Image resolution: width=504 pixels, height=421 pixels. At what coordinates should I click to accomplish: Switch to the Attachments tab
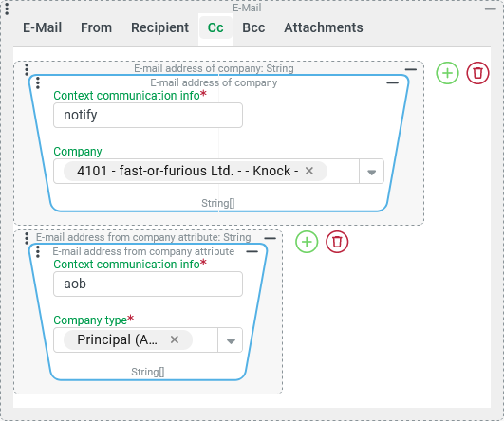324,27
